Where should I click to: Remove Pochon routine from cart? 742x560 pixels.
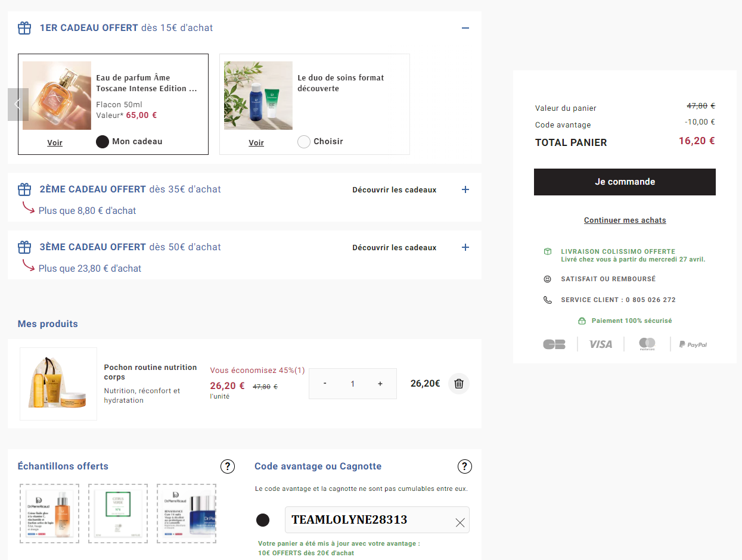pos(459,384)
